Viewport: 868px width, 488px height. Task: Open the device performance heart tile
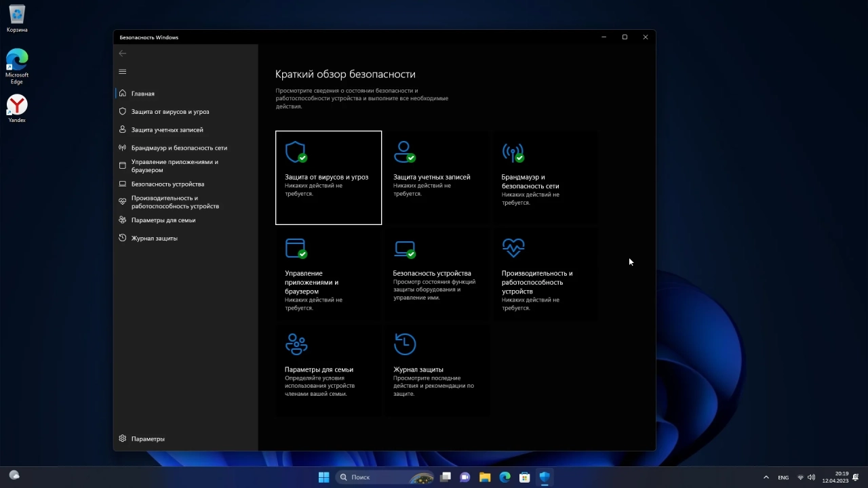545,274
